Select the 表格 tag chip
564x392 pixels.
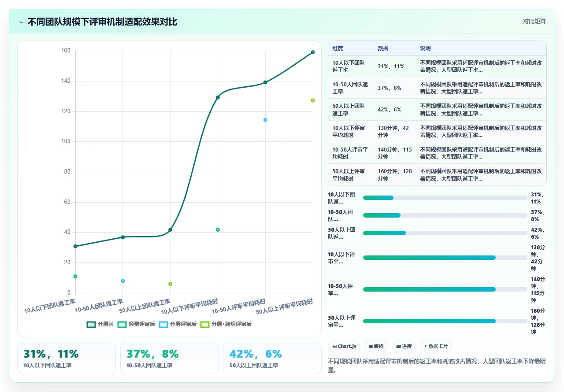tap(376, 346)
